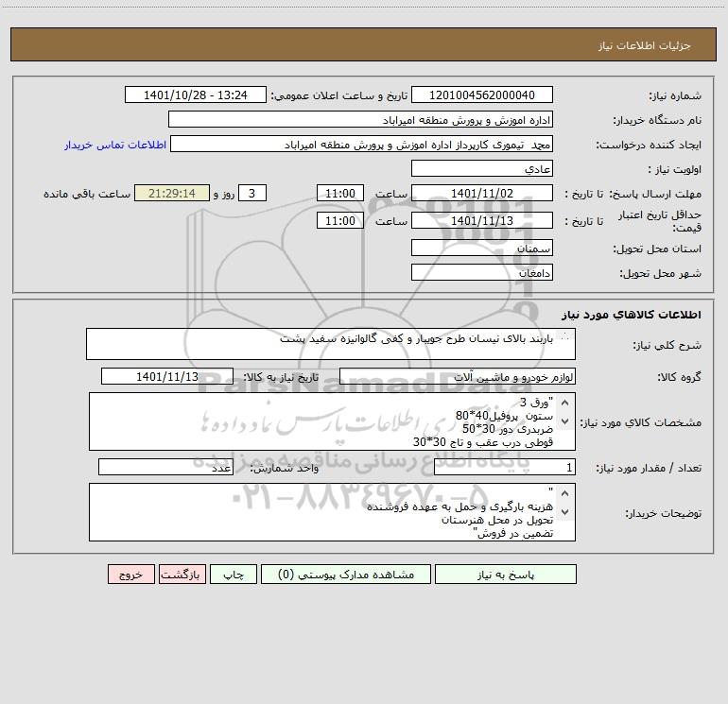728x704 pixels.
Task: Click the توضیحات خریدار text area
Action: tap(332, 512)
